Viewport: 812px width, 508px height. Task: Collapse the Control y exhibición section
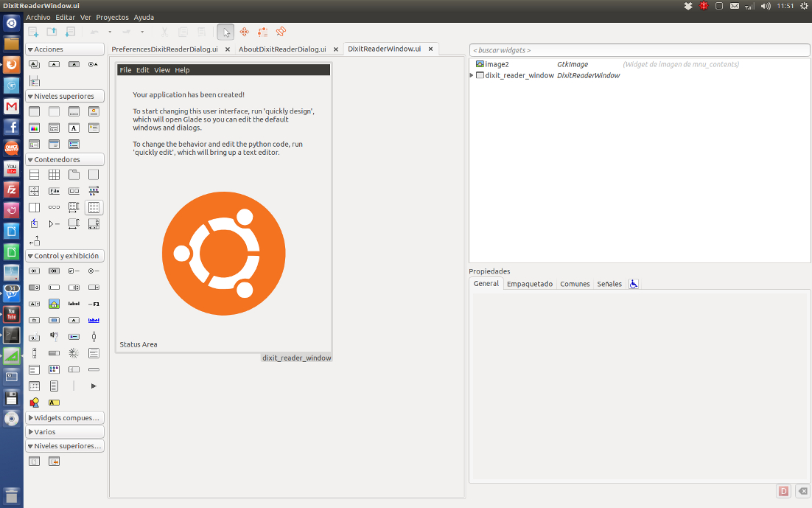pyautogui.click(x=65, y=256)
